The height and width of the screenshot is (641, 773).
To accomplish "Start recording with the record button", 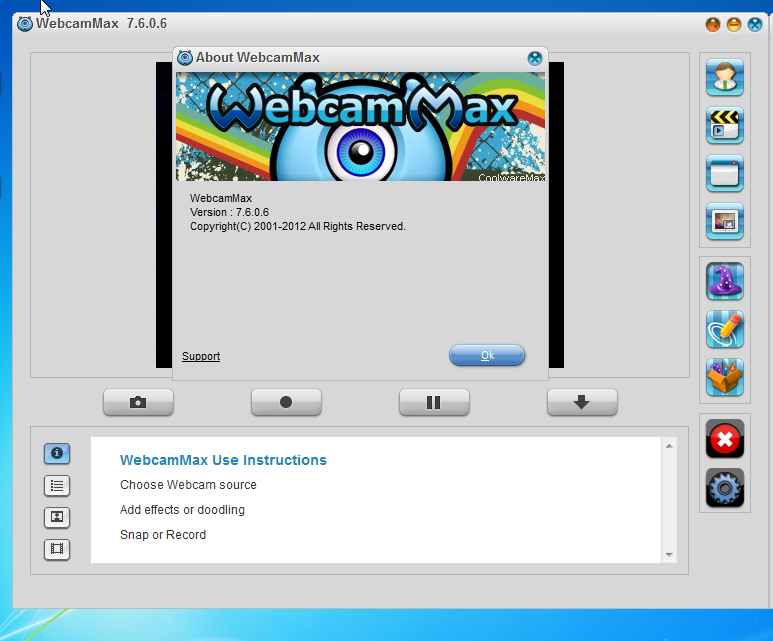I will coord(286,402).
